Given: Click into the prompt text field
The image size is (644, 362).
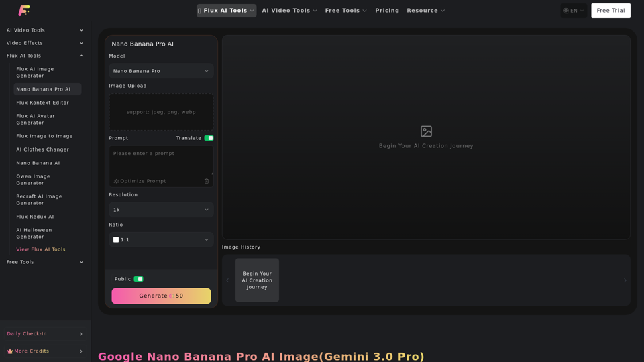Looking at the screenshot, I should coord(161,160).
